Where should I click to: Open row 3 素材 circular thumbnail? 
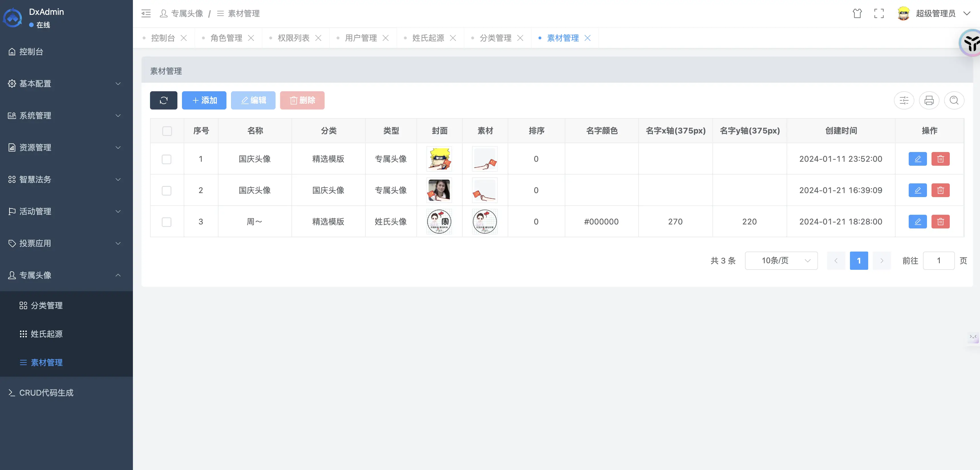pyautogui.click(x=485, y=222)
